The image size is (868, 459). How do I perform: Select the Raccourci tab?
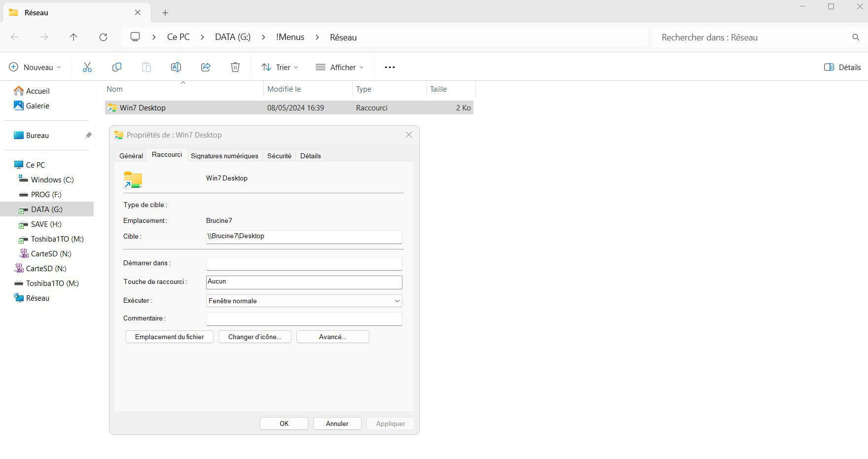click(167, 155)
